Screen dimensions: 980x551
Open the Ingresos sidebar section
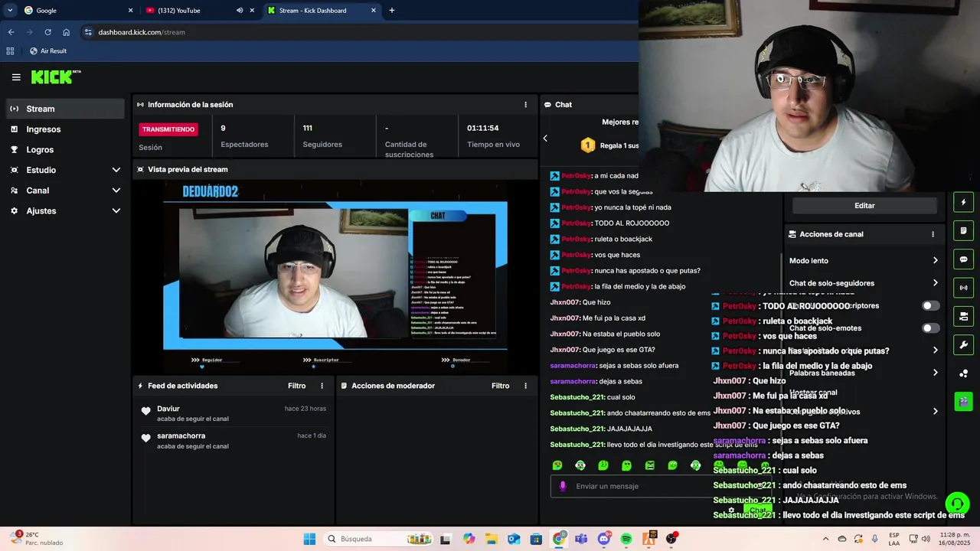64,129
